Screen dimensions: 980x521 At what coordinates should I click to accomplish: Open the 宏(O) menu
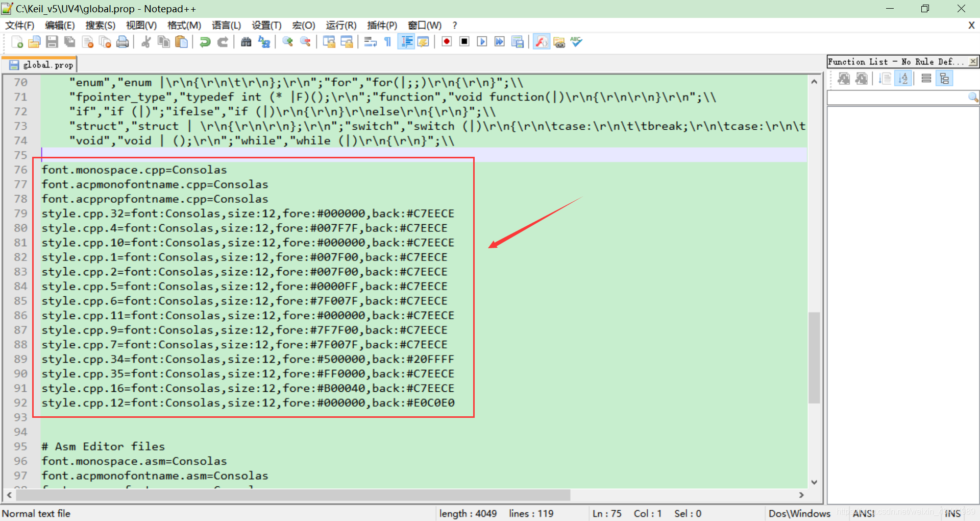[x=304, y=26]
